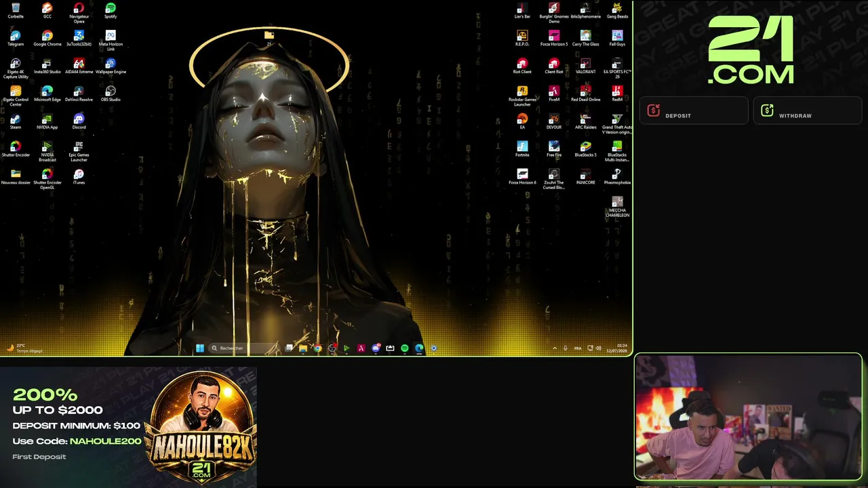868x488 pixels.
Task: Launch Red Dead Online from the desktop
Action: tap(586, 94)
